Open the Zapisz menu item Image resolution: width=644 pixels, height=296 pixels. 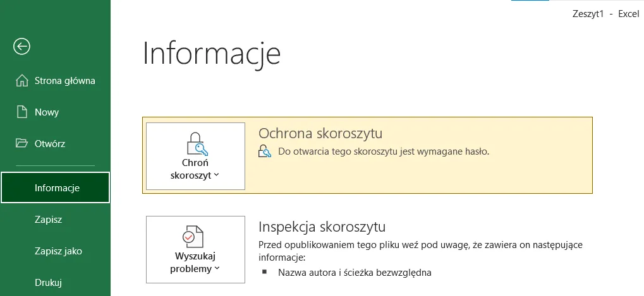[x=48, y=220]
